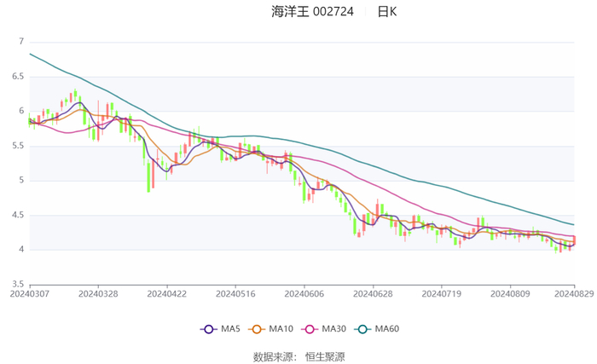Toggle the MA30 series via its text label
The height and width of the screenshot is (364, 597).
[334, 329]
